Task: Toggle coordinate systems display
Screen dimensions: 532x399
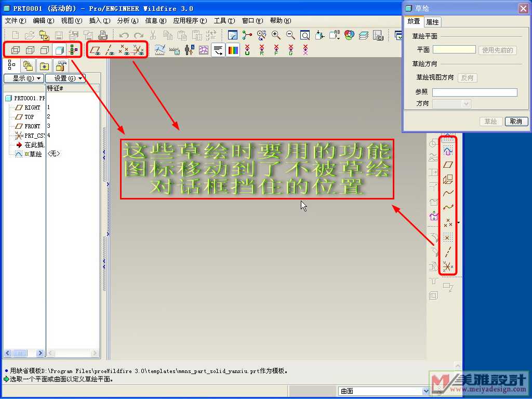Action: (138, 50)
